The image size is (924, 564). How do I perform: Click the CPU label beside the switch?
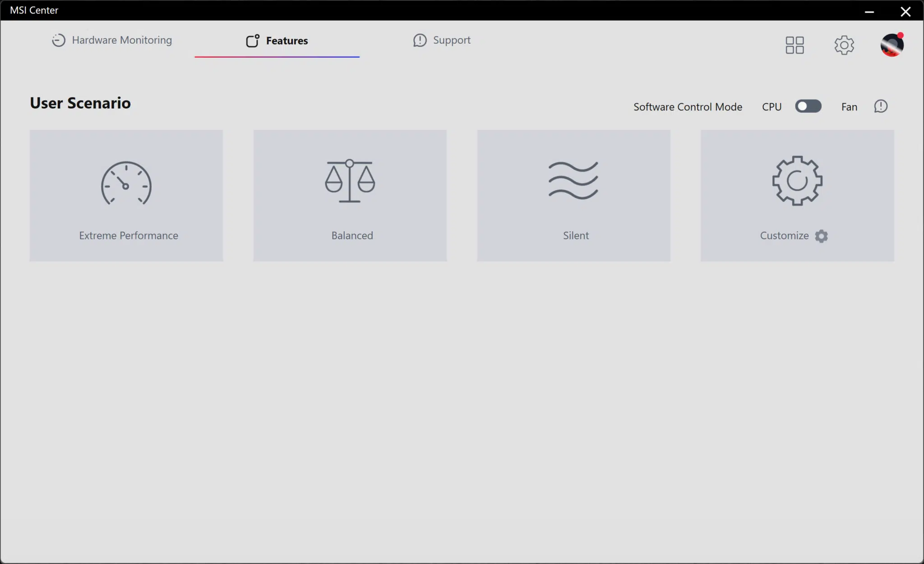coord(772,107)
